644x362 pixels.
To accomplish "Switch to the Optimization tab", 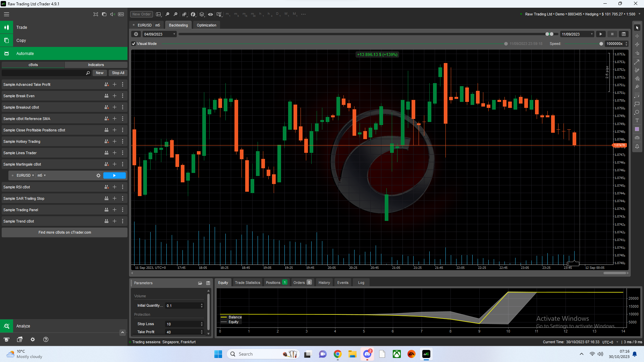I will click(x=206, y=25).
